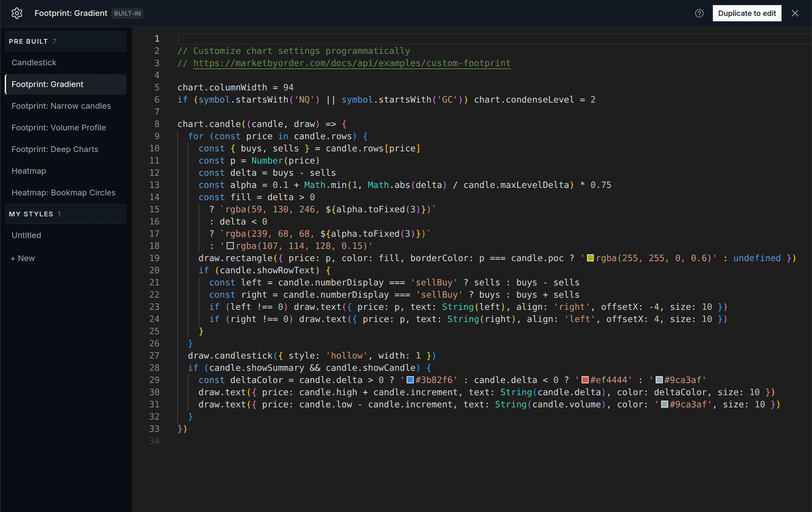This screenshot has width=812, height=512.
Task: Click the draw.candlestick code line
Action: [312, 356]
